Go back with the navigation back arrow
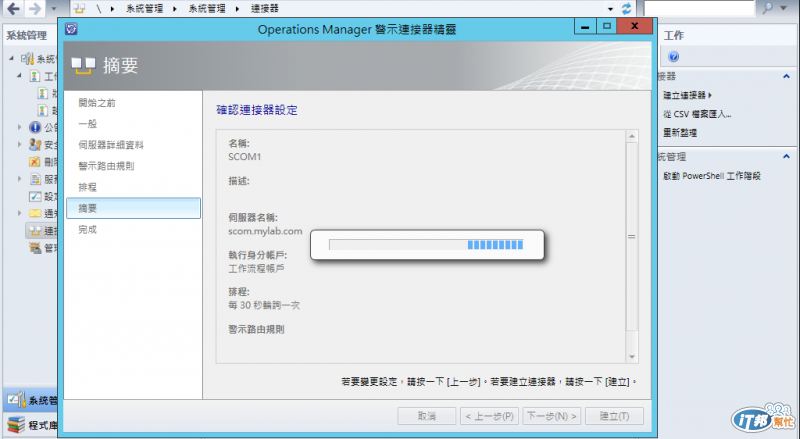 coord(14,8)
